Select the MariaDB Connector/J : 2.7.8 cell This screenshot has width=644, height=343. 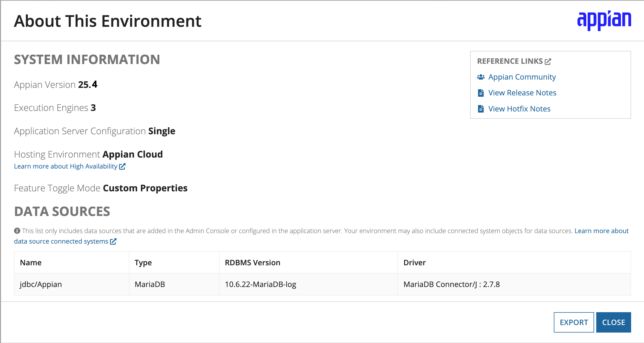(x=514, y=284)
